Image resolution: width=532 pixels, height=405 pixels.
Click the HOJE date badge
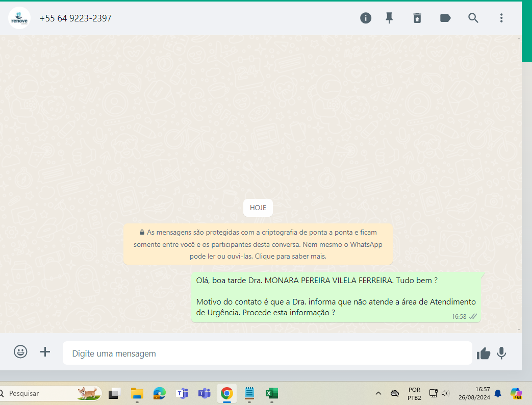pos(258,208)
